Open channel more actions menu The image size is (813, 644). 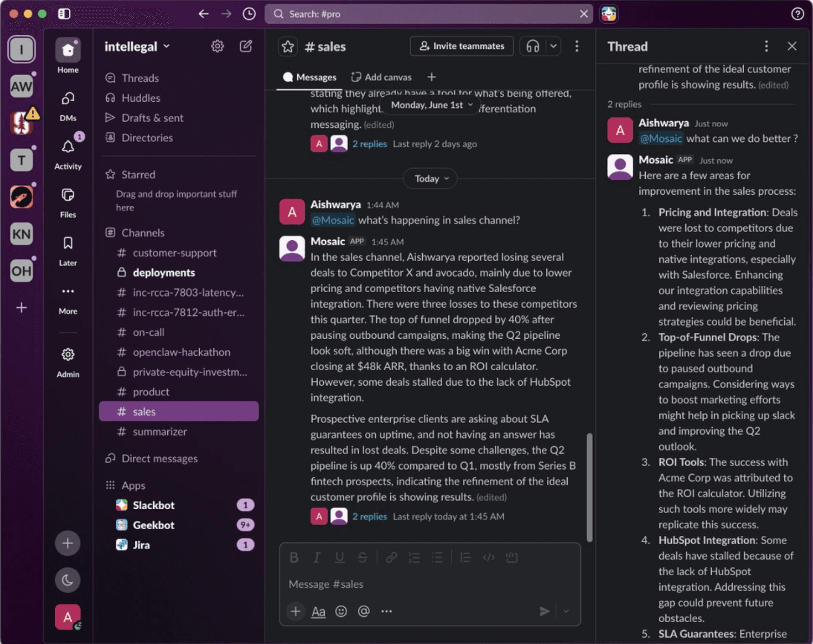pos(577,46)
